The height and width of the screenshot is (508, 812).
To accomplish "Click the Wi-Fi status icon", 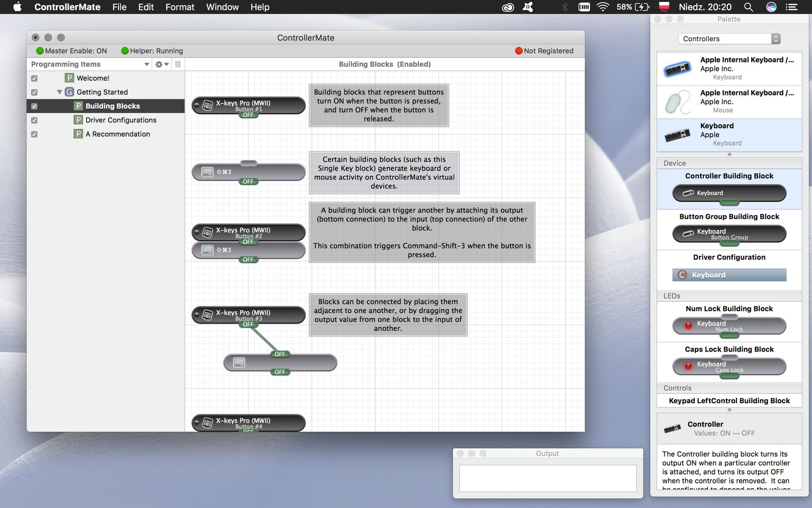I will point(603,7).
